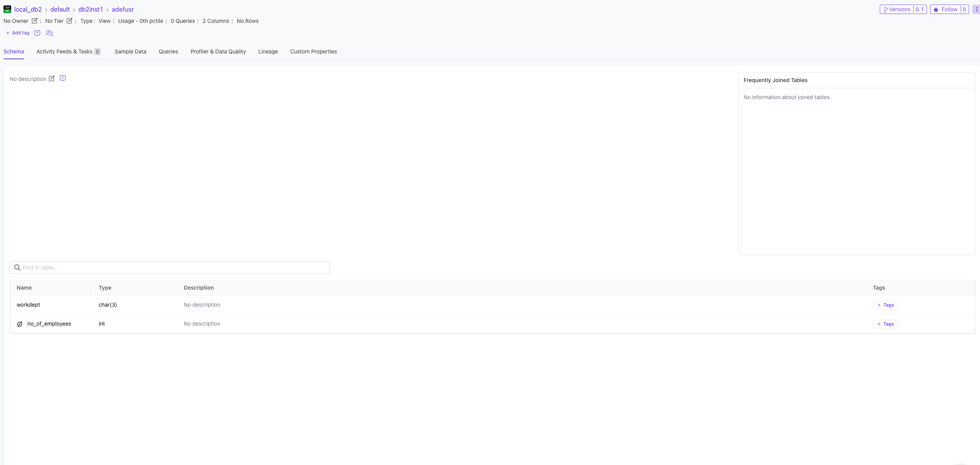Click Add tag below the entity header

[17, 33]
